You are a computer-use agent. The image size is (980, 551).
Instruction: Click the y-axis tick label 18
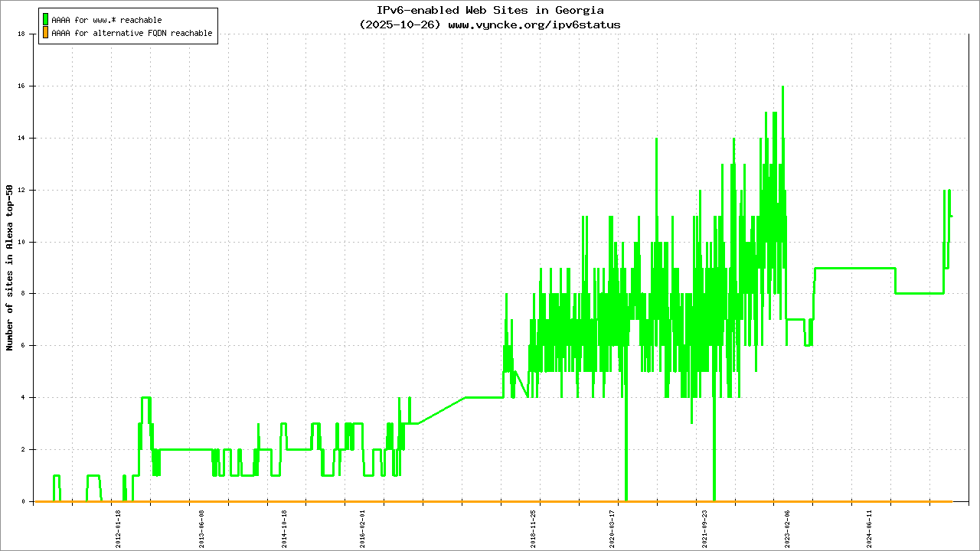coord(22,34)
